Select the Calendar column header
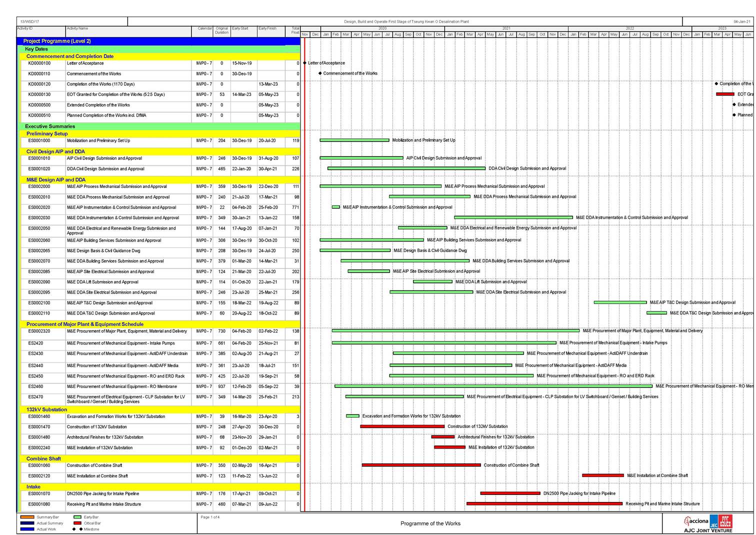This screenshot has height=535, width=756. pyautogui.click(x=202, y=31)
